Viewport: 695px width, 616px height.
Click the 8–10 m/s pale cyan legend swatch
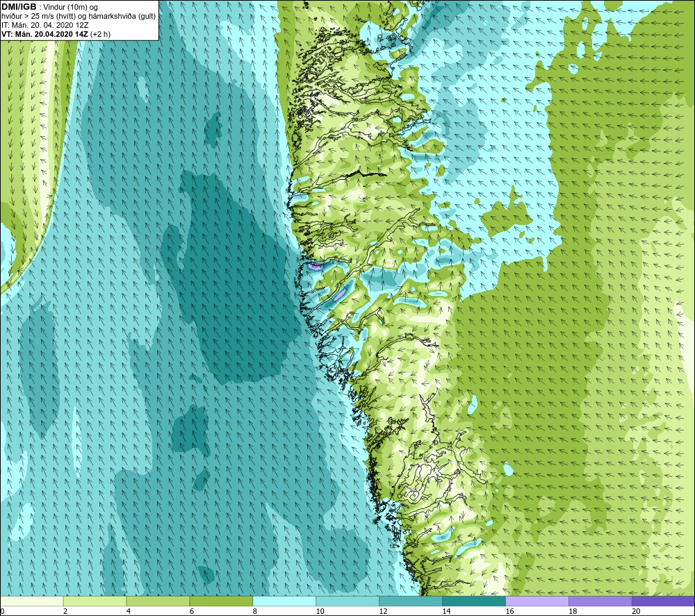tap(284, 601)
